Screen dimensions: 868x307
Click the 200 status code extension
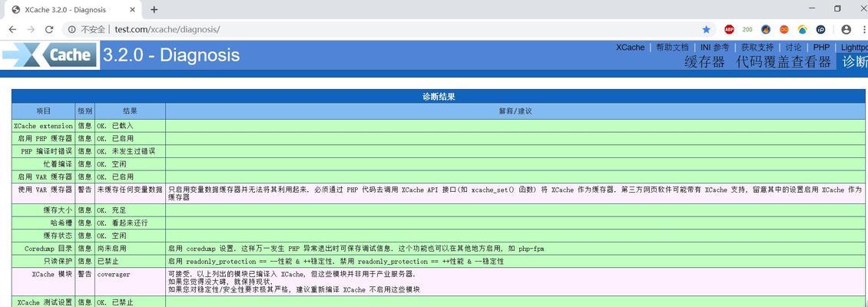747,29
